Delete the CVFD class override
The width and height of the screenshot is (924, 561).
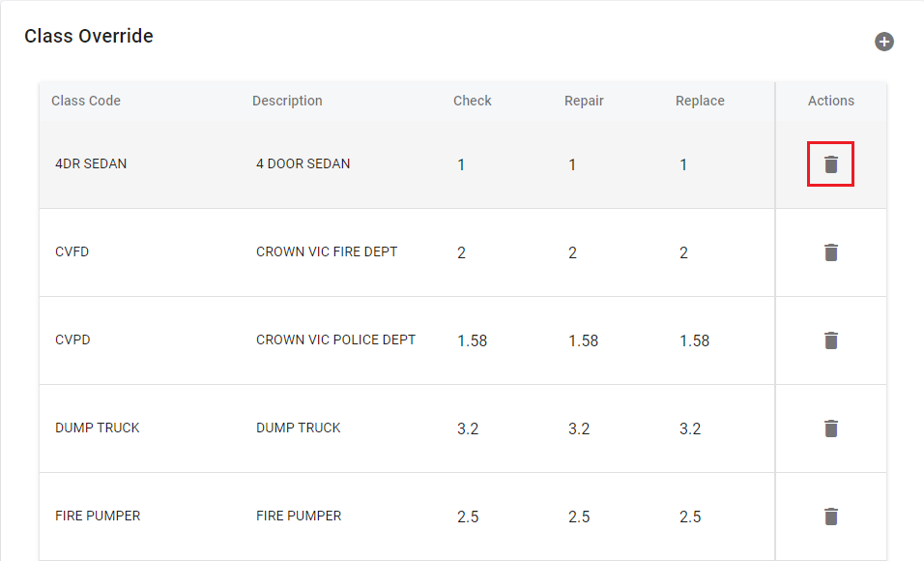(831, 252)
